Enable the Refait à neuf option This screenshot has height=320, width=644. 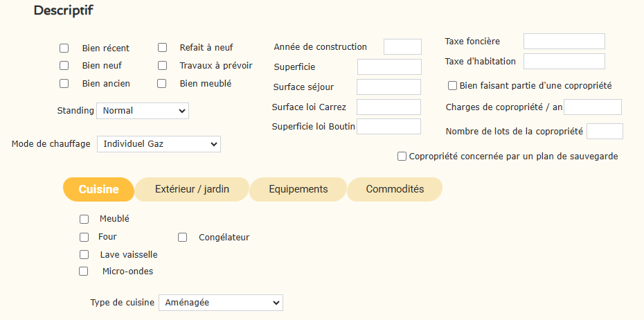[x=163, y=48]
